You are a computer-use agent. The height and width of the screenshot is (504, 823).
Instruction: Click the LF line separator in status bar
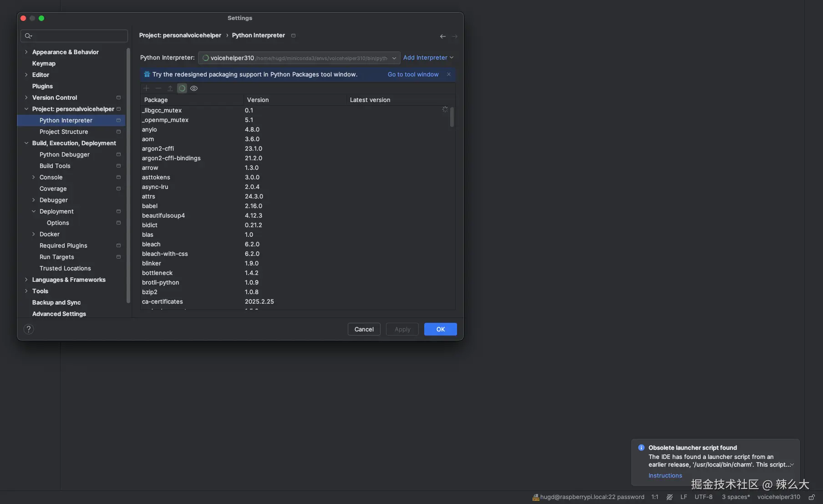[x=684, y=497]
